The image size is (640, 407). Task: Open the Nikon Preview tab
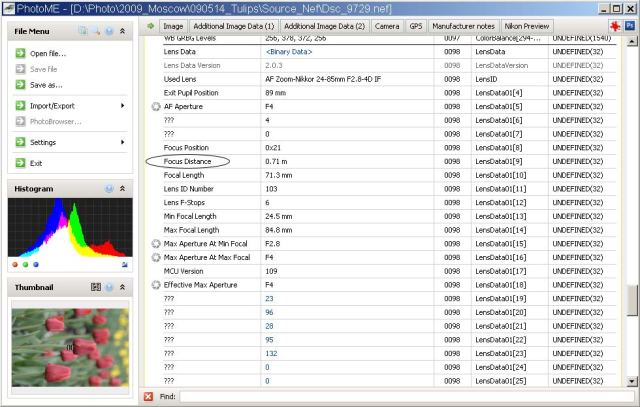pos(527,26)
